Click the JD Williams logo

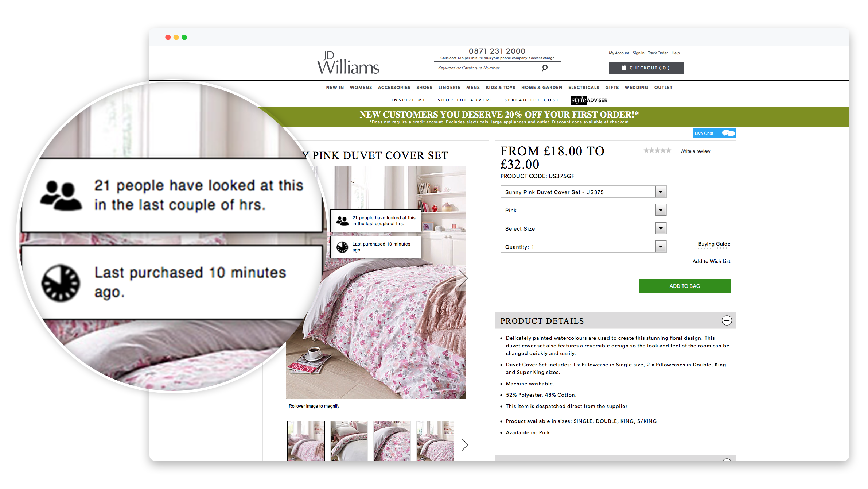348,63
